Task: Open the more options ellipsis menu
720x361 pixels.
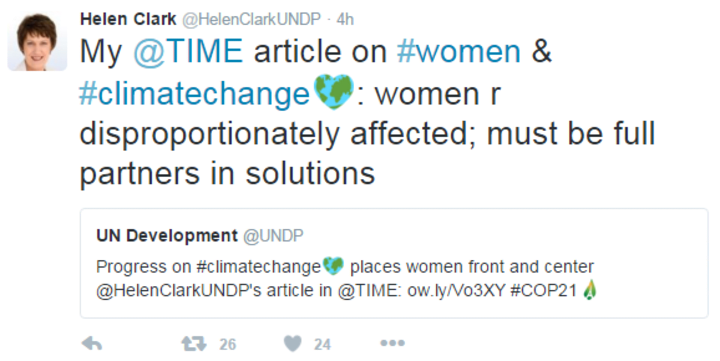Action: [x=393, y=343]
